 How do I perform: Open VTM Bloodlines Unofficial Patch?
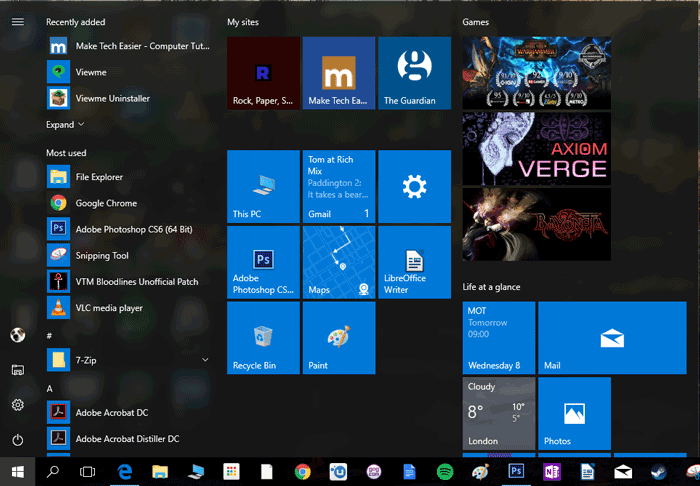click(x=128, y=282)
